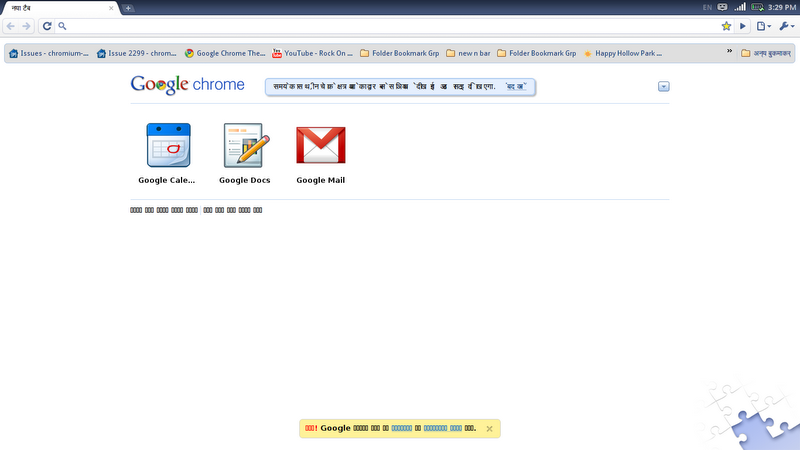Image resolution: width=800 pixels, height=450 pixels.
Task: Close the current tab
Action: pyautogui.click(x=111, y=8)
